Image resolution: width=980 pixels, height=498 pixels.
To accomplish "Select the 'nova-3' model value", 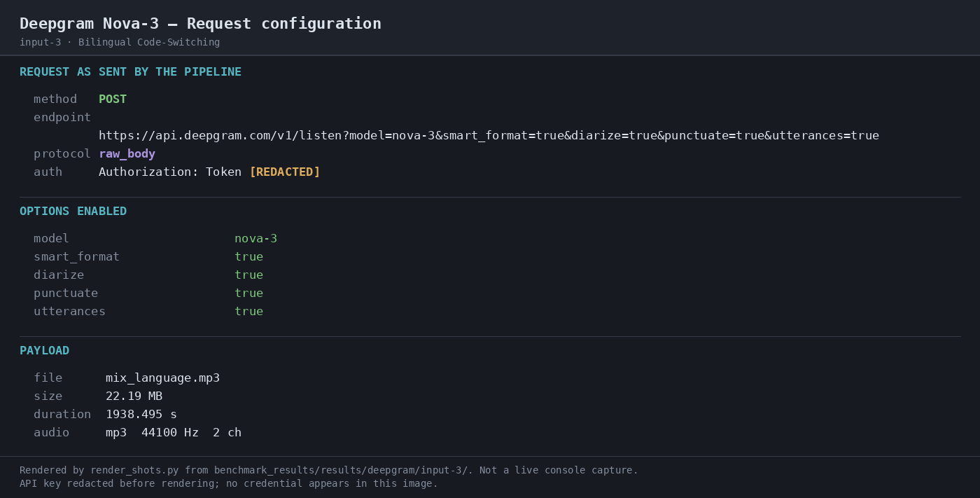I will (x=255, y=239).
